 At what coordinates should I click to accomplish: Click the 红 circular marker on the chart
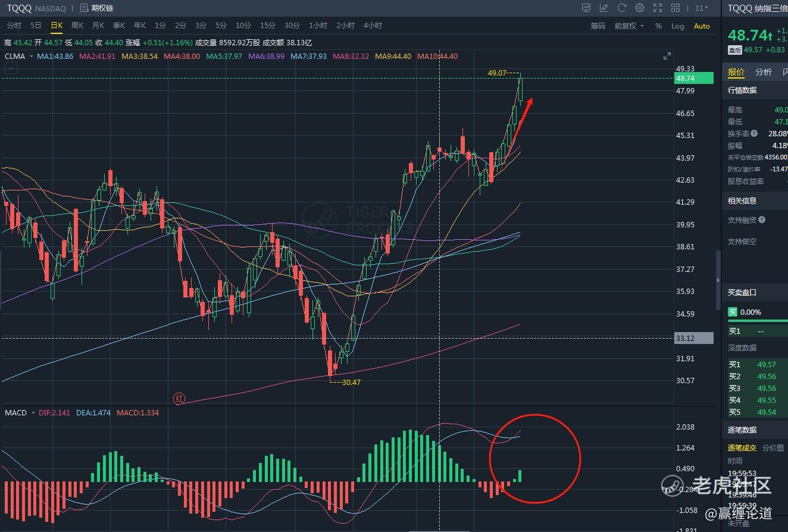(x=180, y=399)
